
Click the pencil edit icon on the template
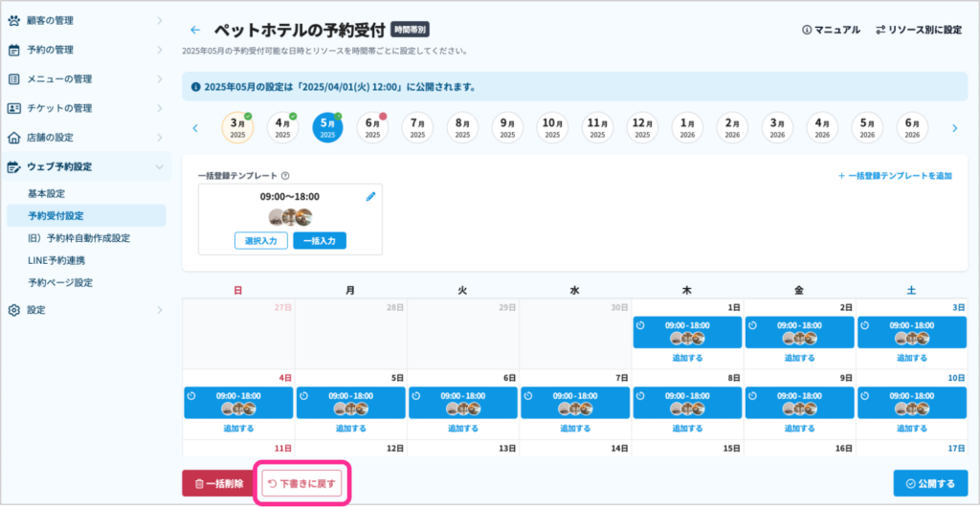(x=370, y=196)
